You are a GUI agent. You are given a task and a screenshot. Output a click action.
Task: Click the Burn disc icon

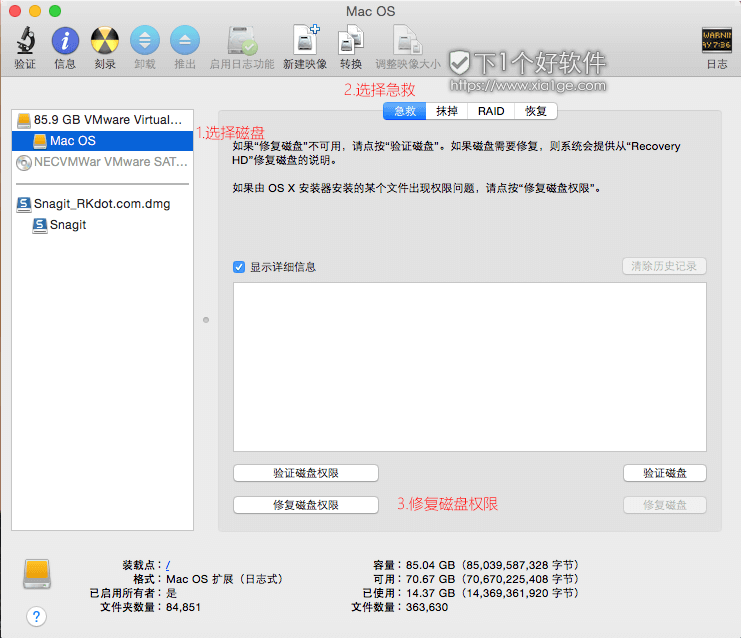click(x=105, y=41)
